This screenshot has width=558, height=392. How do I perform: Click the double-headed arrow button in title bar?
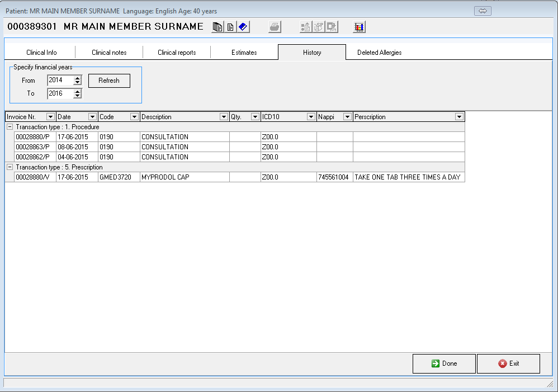[x=482, y=11]
